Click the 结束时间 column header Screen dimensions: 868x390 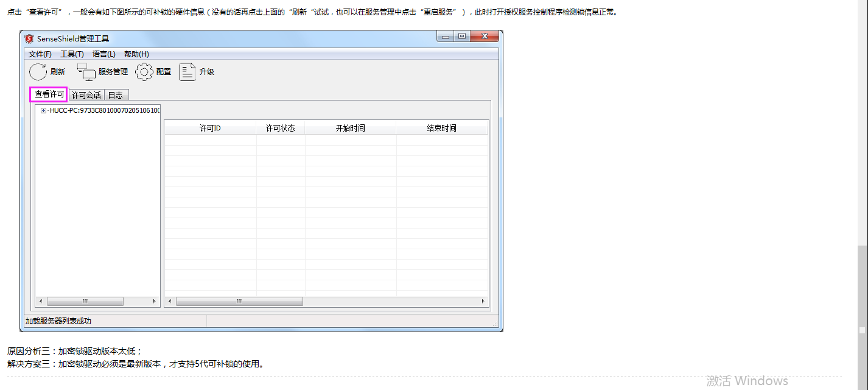tap(442, 128)
